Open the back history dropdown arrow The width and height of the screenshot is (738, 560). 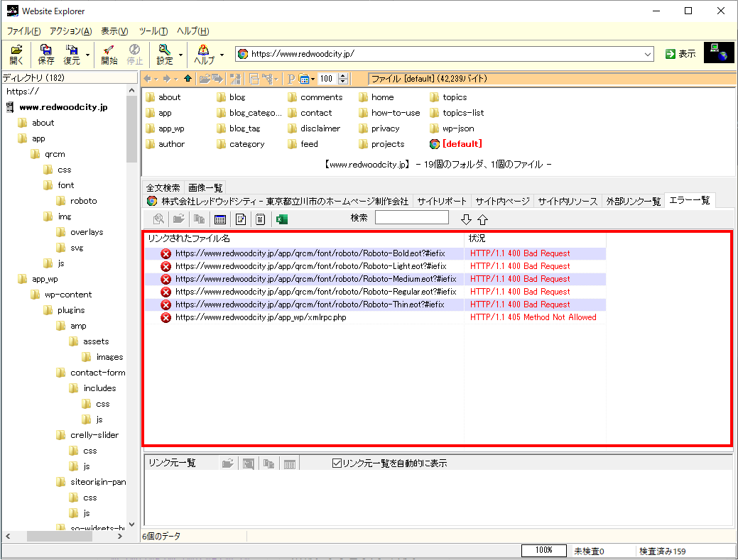point(156,79)
